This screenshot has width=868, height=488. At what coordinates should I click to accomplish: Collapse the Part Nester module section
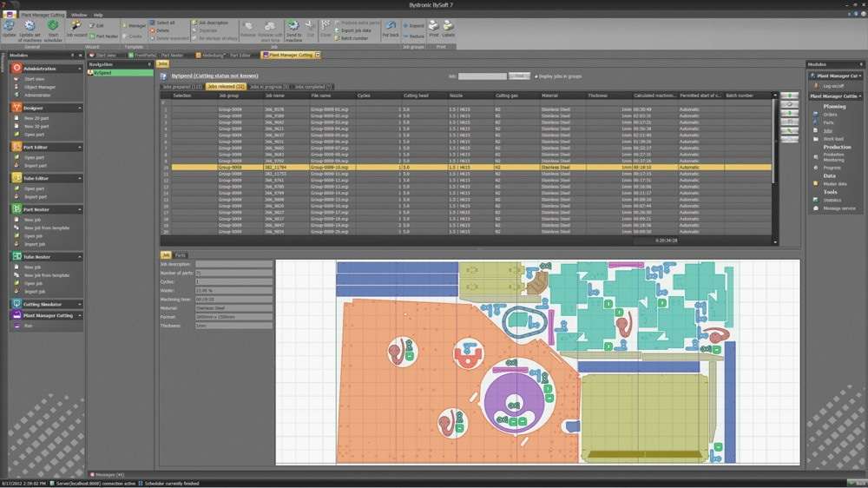pyautogui.click(x=80, y=209)
